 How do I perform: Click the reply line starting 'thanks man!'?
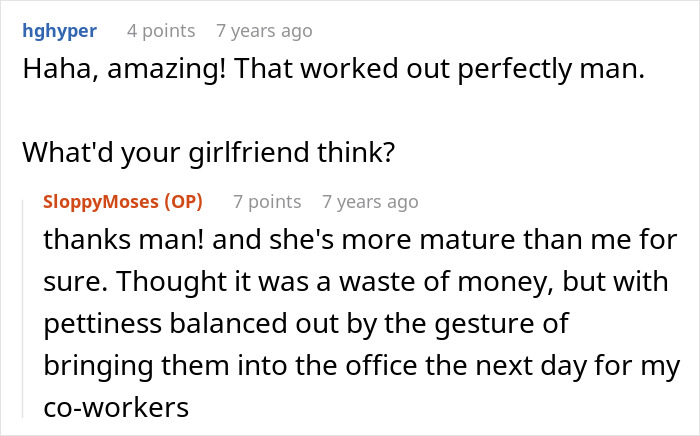click(x=360, y=240)
